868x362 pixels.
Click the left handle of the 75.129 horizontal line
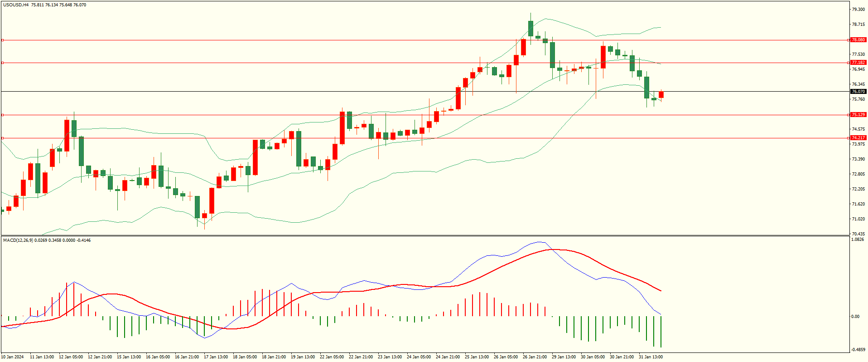(2, 115)
